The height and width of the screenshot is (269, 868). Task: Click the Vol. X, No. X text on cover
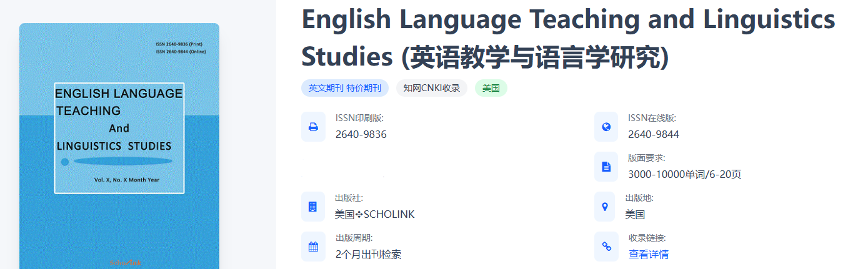pyautogui.click(x=126, y=180)
